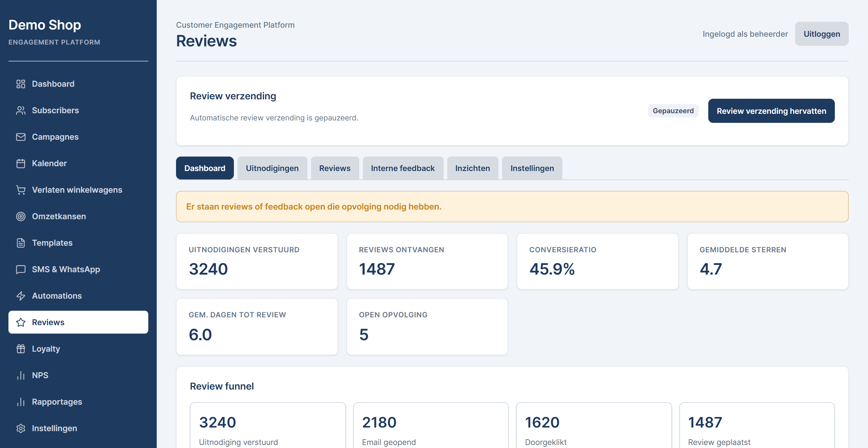The height and width of the screenshot is (448, 868).
Task: Click the Doorgeklikt 1620 funnel step
Action: (594, 425)
